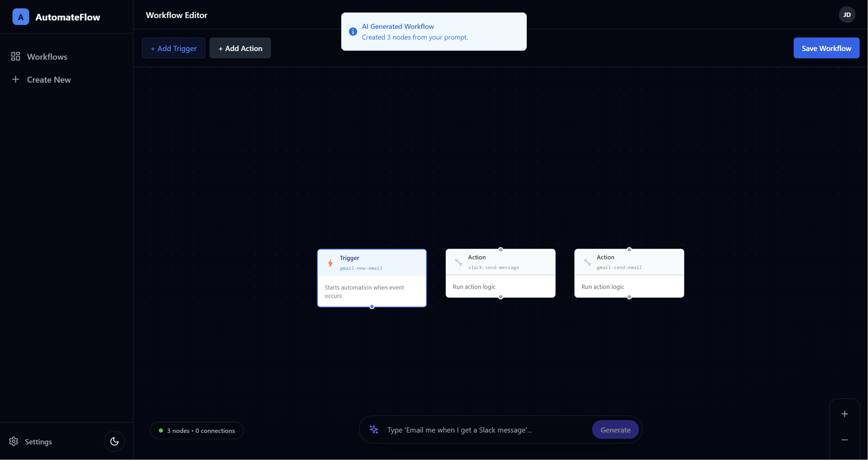Screen dimensions: 868x460
Task: Open Create New from the sidebar
Action: pyautogui.click(x=49, y=80)
